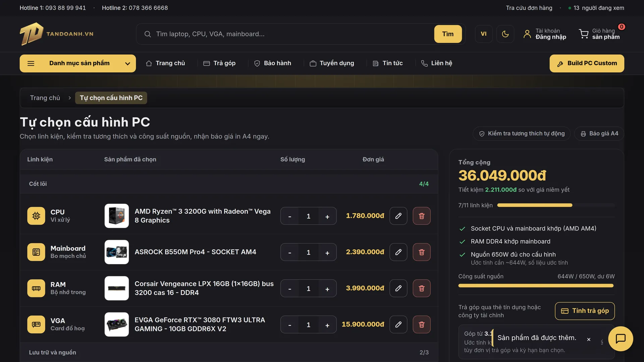Collapse the Cốt lõi section header
The image size is (644, 362).
point(229,184)
